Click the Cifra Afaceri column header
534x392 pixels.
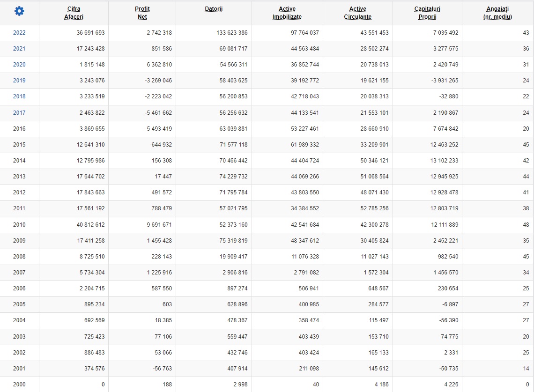[74, 13]
